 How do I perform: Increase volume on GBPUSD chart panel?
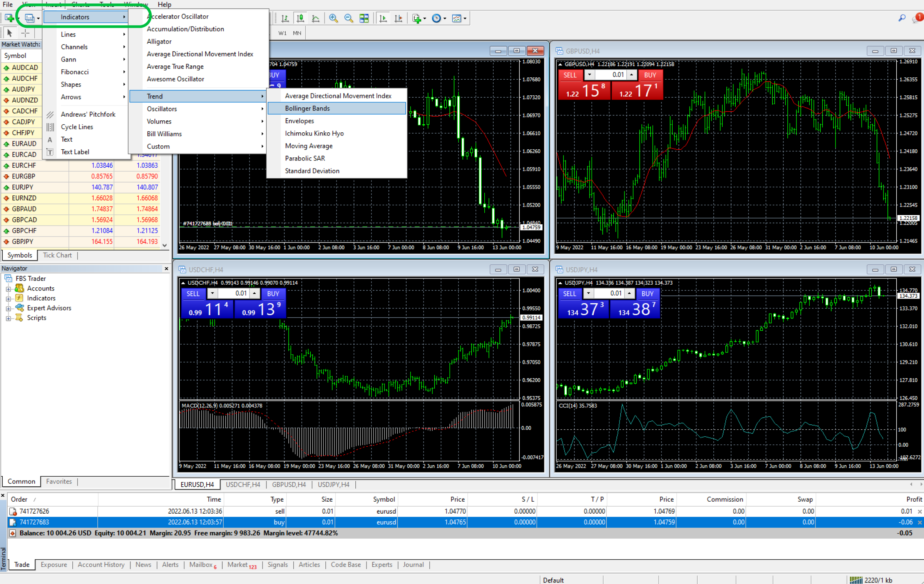tap(631, 75)
